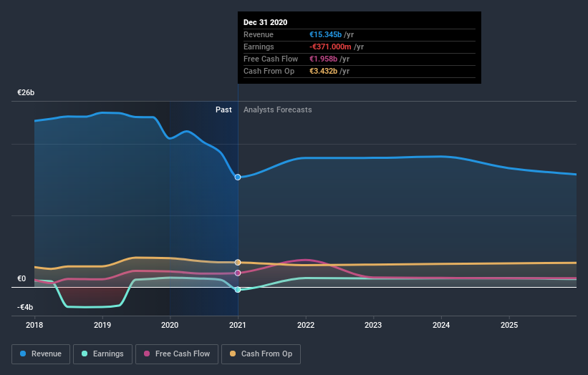Click the €26b y-axis label

tap(26, 92)
